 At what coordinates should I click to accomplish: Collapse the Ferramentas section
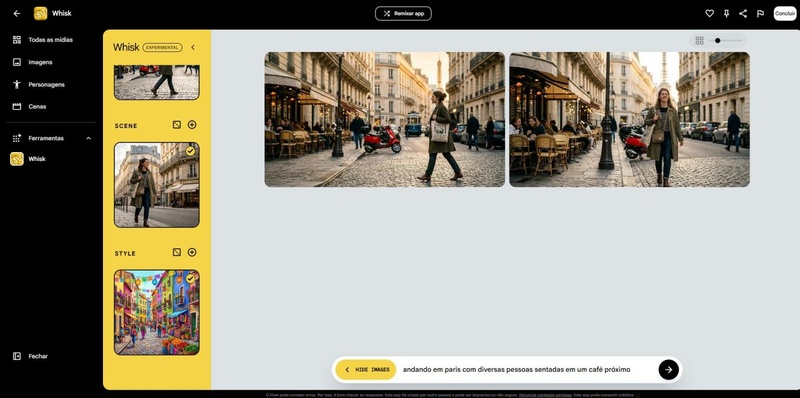(x=88, y=138)
